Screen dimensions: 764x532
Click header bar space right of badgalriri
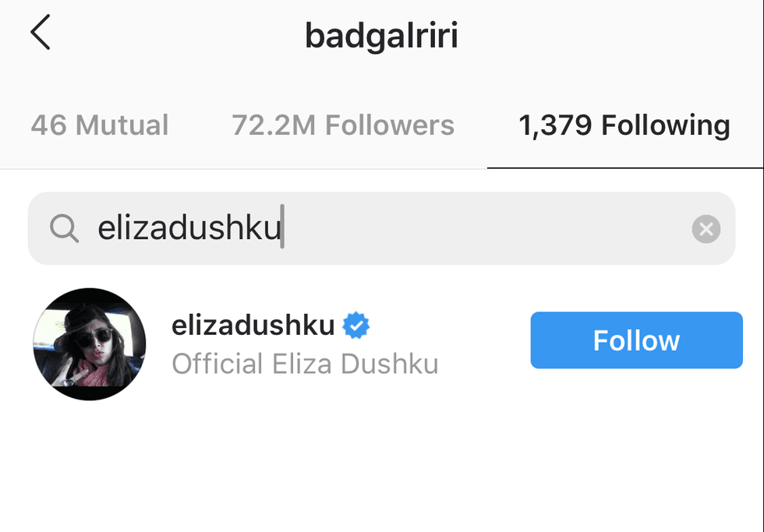tap(609, 36)
